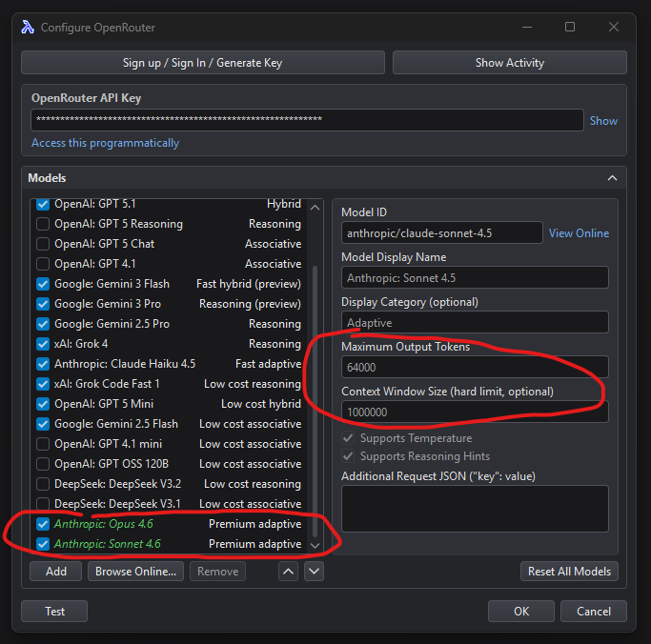The height and width of the screenshot is (644, 651).
Task: Select Google: Gemini 2.5 Flash row
Action: (x=169, y=424)
